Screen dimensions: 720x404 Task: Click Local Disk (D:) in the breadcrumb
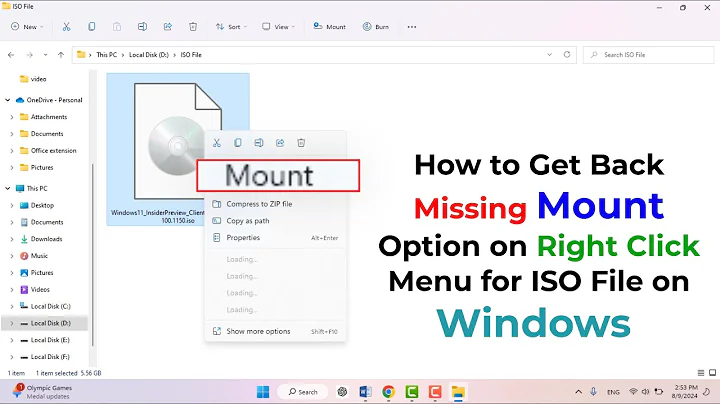149,55
